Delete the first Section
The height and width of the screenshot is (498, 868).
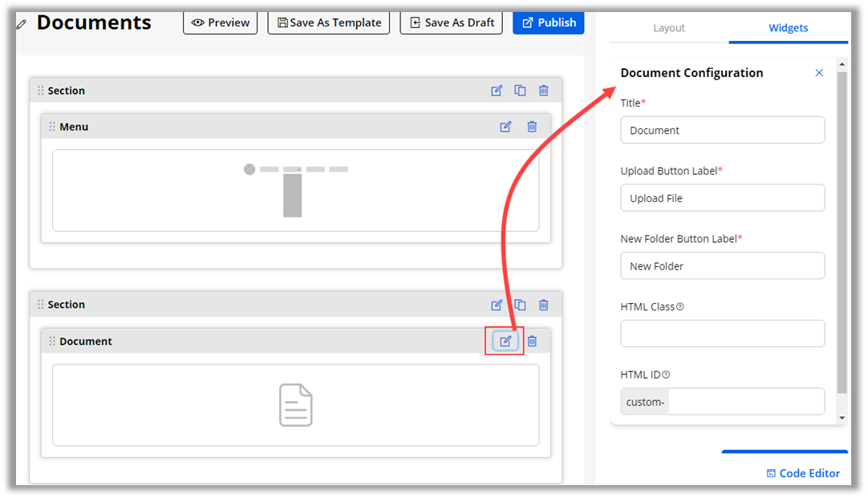click(544, 91)
